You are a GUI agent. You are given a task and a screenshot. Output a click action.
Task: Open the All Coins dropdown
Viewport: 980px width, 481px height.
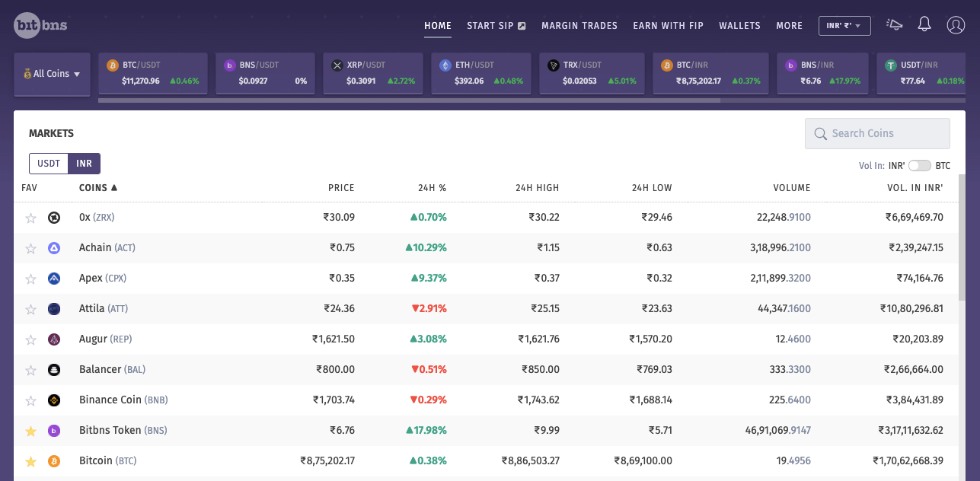pyautogui.click(x=52, y=74)
